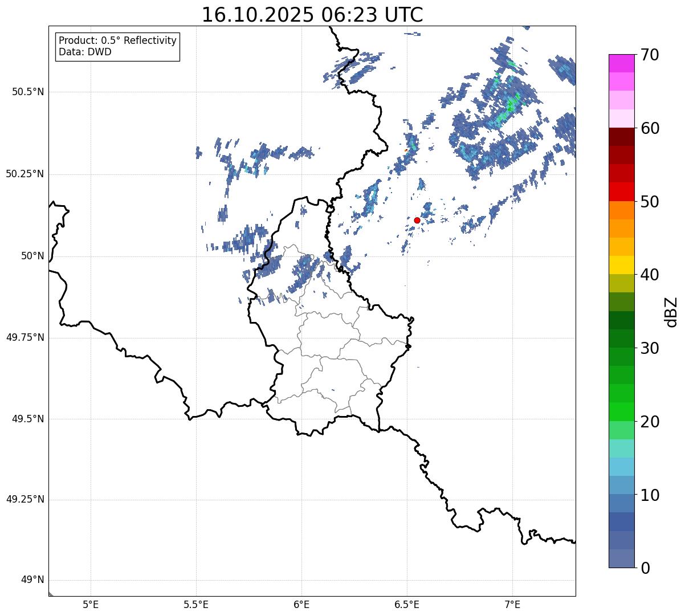Click the title timestamp 16.10.2025 06:23 UTC
The image size is (685, 616).
[x=312, y=15]
